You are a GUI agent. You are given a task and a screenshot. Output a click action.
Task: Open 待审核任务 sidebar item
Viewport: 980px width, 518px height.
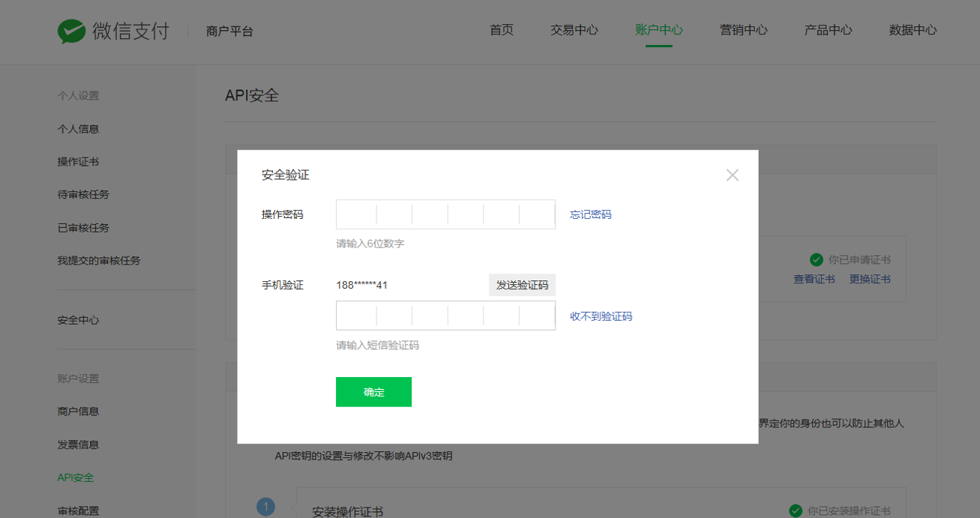[x=83, y=195]
